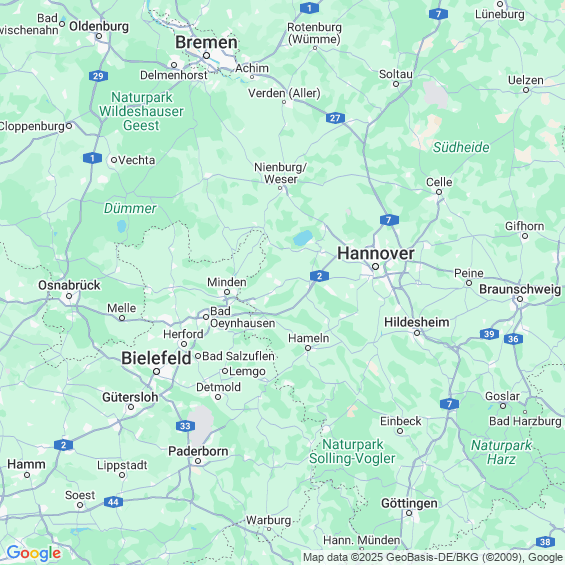Click the Dümmer lake label
This screenshot has width=565, height=565.
coord(130,208)
